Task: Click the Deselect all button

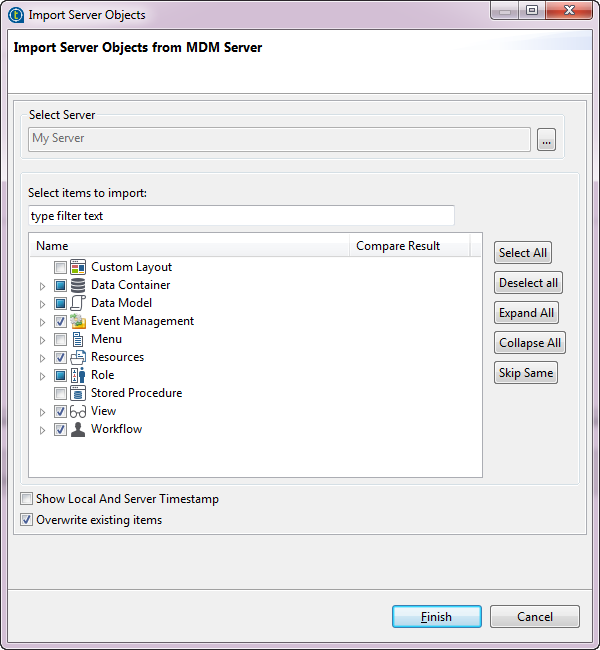Action: [x=528, y=283]
